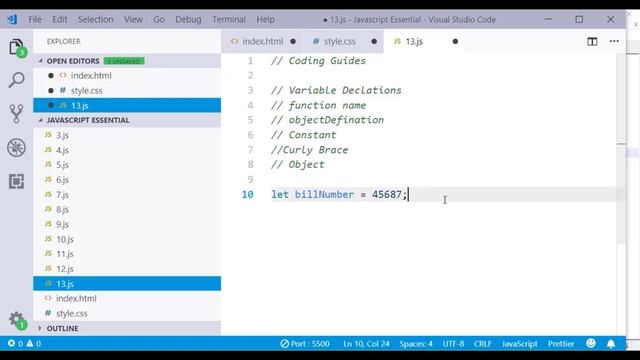Viewport: 640px width, 360px height.
Task: Switch to the style.css editor tab
Action: click(x=343, y=41)
